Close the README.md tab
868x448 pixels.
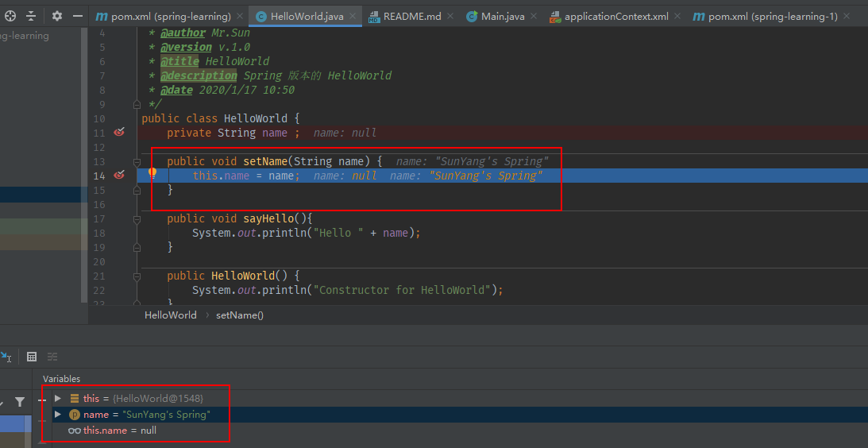click(x=450, y=17)
